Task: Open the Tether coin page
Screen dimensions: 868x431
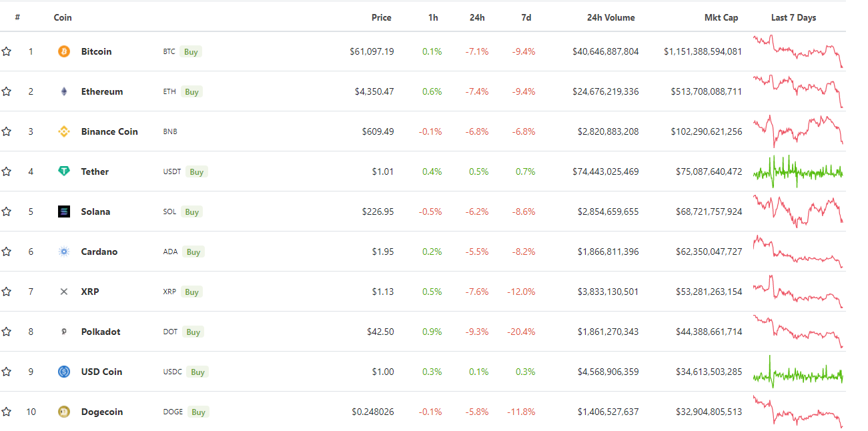Action: pos(95,171)
